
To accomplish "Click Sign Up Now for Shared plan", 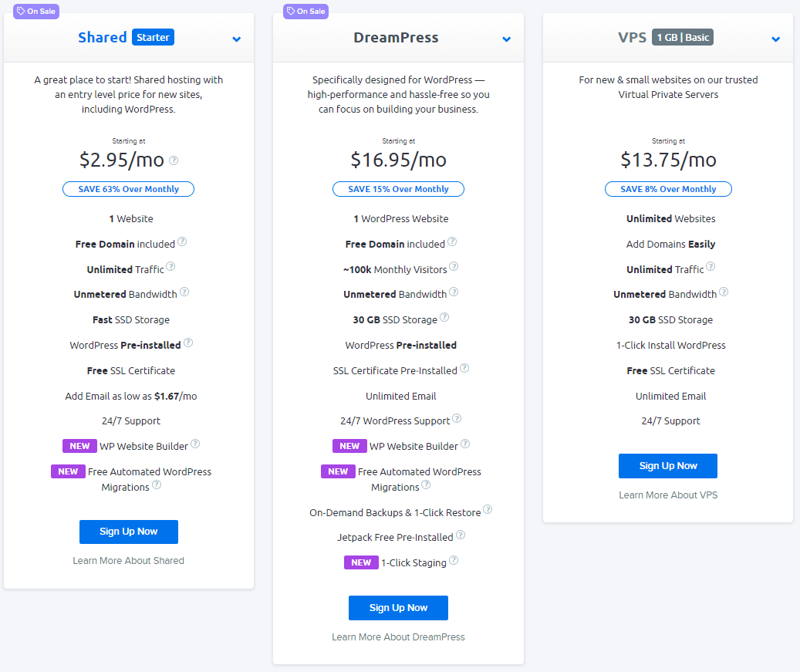I will point(129,532).
